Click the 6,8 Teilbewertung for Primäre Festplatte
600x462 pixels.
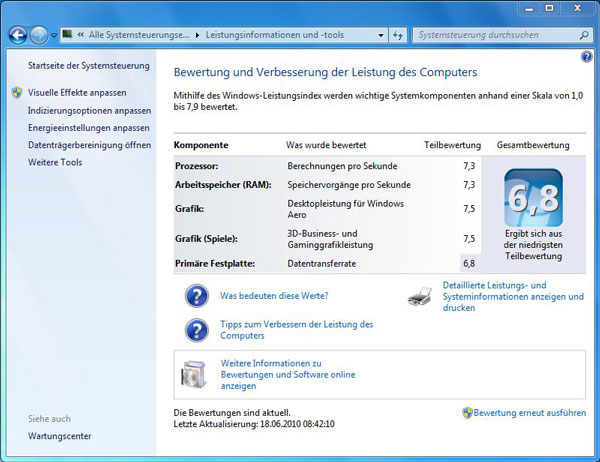point(469,264)
